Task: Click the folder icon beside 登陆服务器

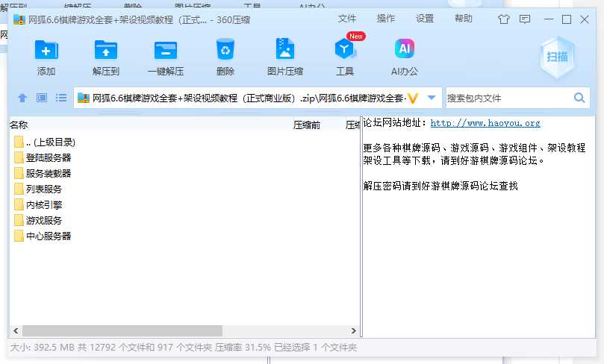Action: (19, 158)
